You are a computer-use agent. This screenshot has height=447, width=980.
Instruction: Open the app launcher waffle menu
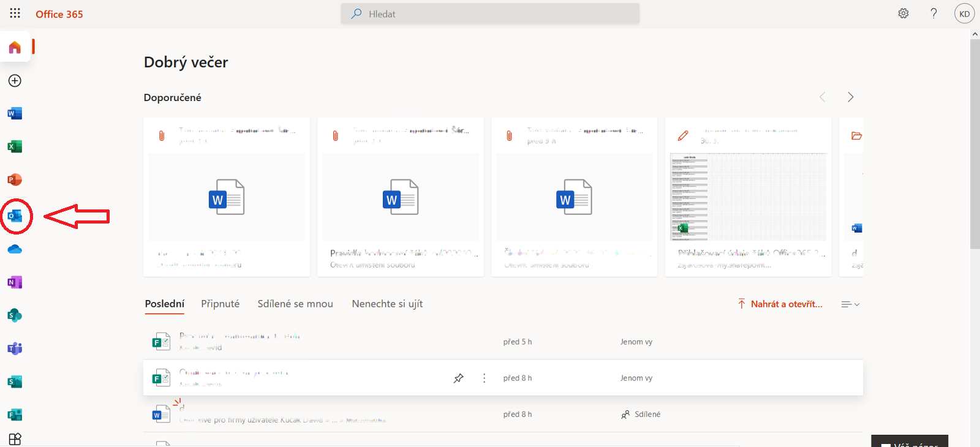coord(15,13)
